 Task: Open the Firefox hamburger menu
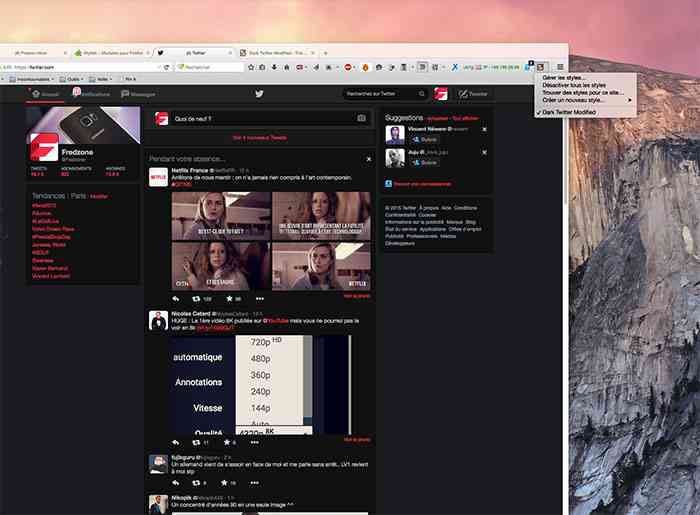(560, 67)
